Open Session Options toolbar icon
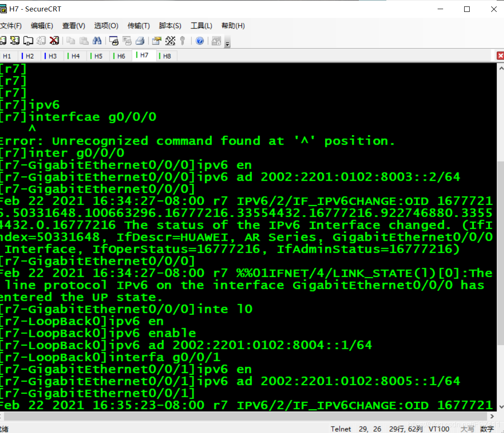The width and height of the screenshot is (504, 433). coord(157,41)
